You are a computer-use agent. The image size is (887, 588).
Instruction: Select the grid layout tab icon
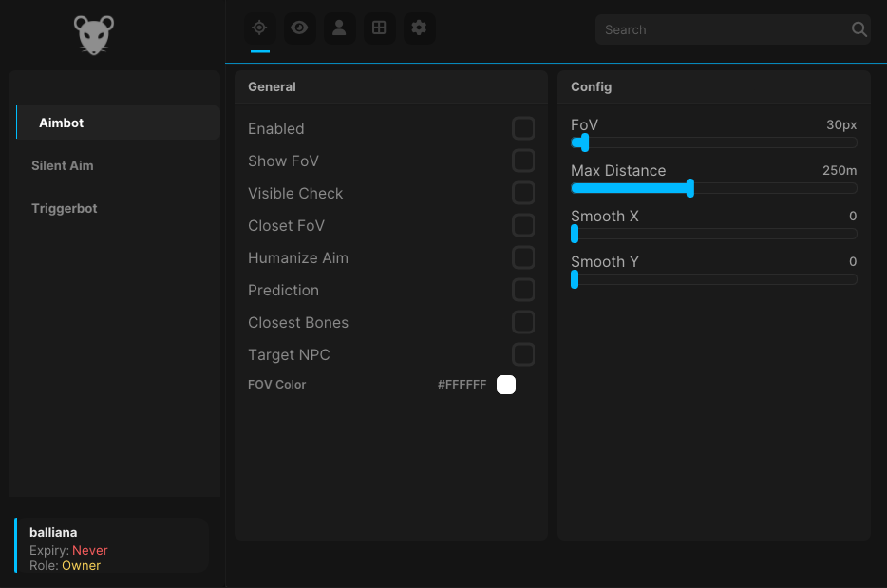click(379, 28)
